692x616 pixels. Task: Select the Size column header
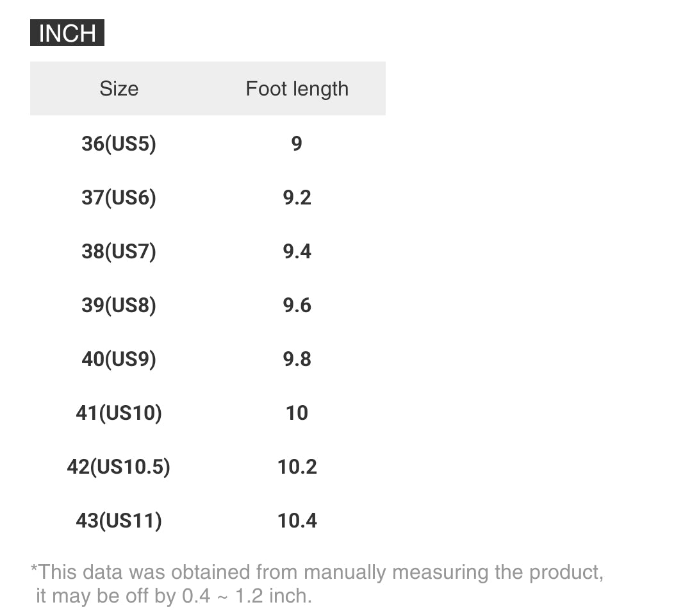119,88
